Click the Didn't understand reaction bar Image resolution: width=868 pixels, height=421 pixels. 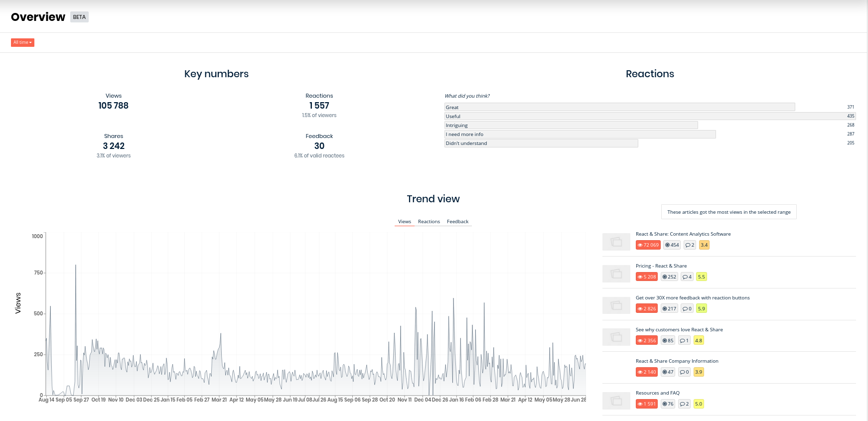[x=541, y=143]
